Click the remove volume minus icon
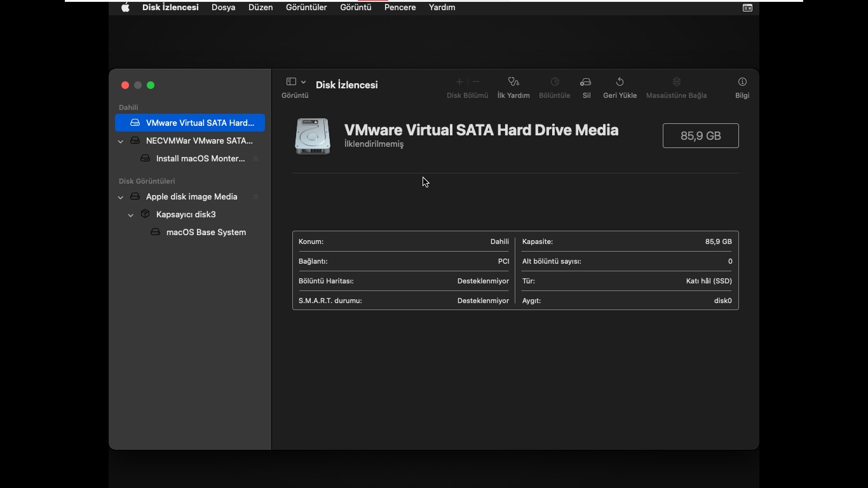 pos(476,81)
